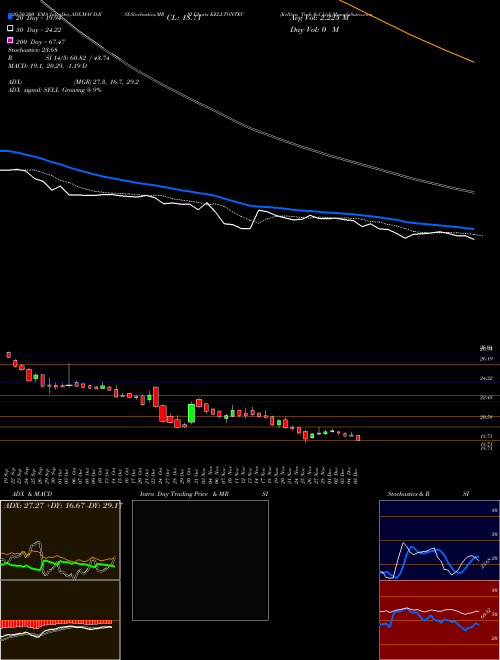Viewport: 500px width, 660px height.
Task: Click the 26.19 price axis label
Action: tap(486, 359)
